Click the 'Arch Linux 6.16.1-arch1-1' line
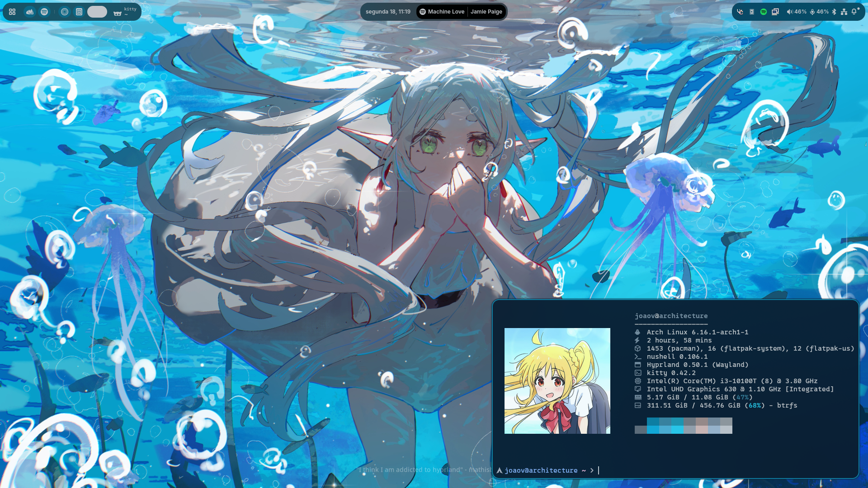This screenshot has height=488, width=868. coord(698,332)
